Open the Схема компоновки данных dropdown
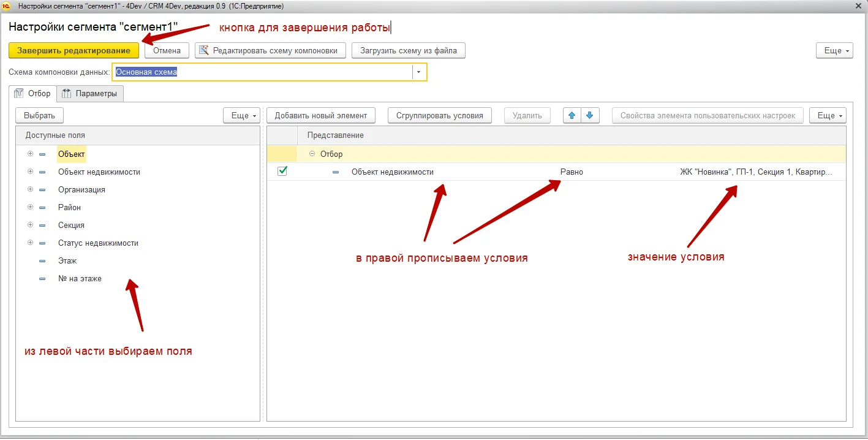868x440 pixels. click(419, 72)
